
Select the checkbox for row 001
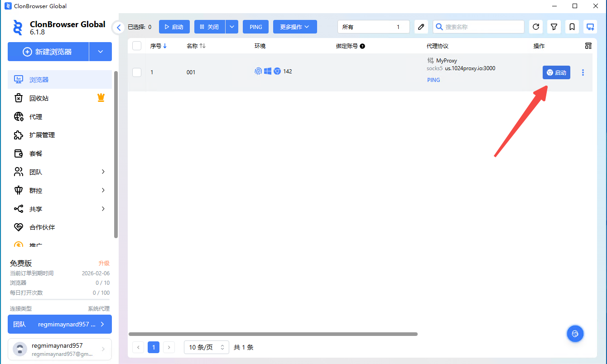point(137,72)
